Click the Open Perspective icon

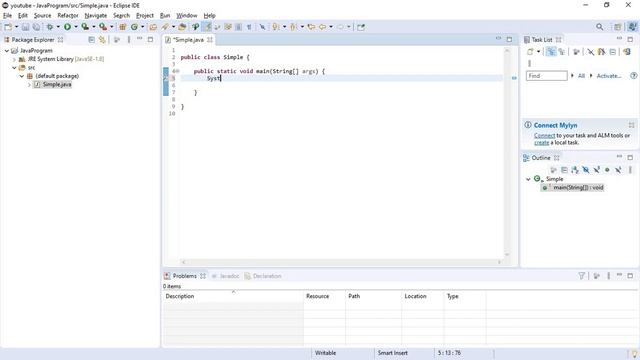pyautogui.click(x=618, y=27)
